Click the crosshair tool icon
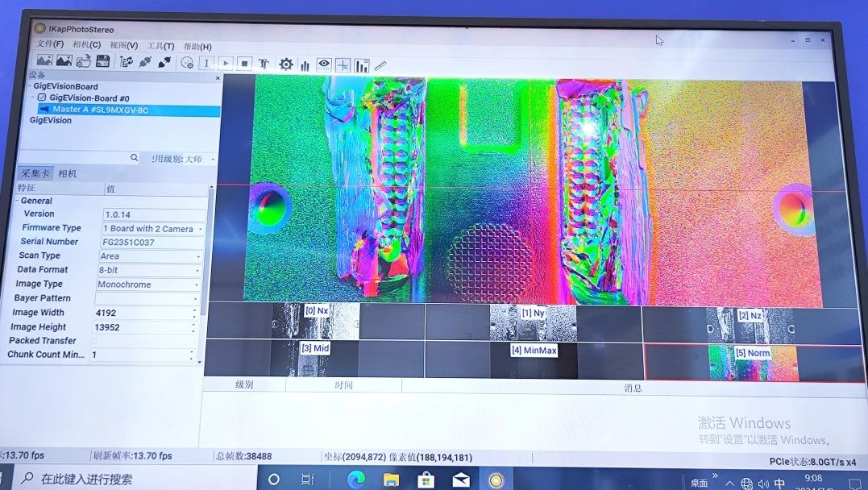This screenshot has height=490, width=868. tap(343, 64)
